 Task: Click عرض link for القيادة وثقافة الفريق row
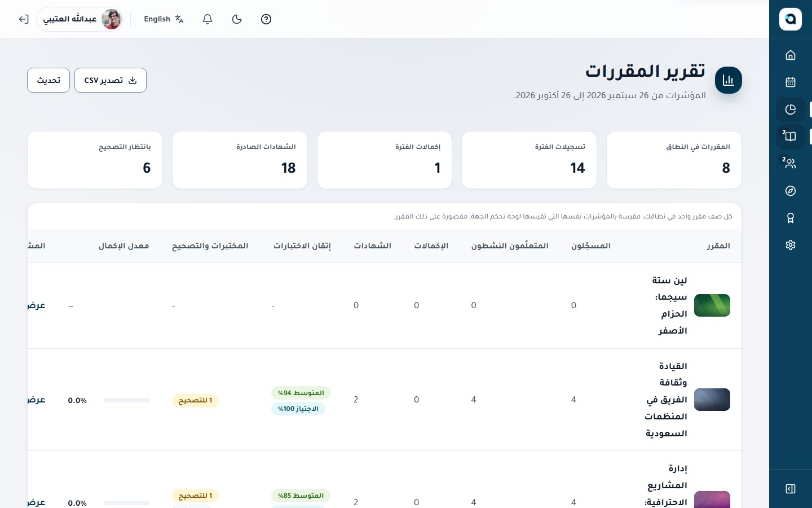click(37, 400)
